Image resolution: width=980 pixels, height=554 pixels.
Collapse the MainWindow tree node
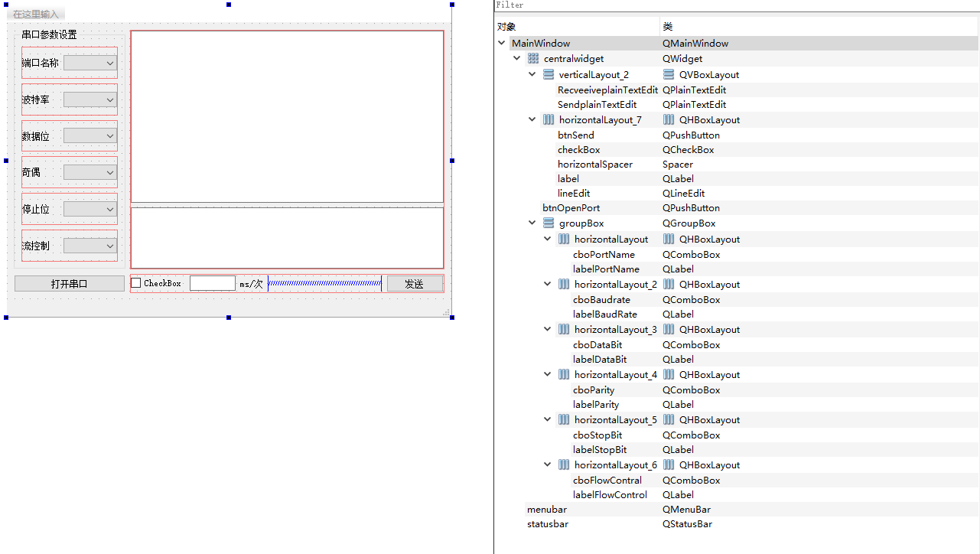coord(502,44)
